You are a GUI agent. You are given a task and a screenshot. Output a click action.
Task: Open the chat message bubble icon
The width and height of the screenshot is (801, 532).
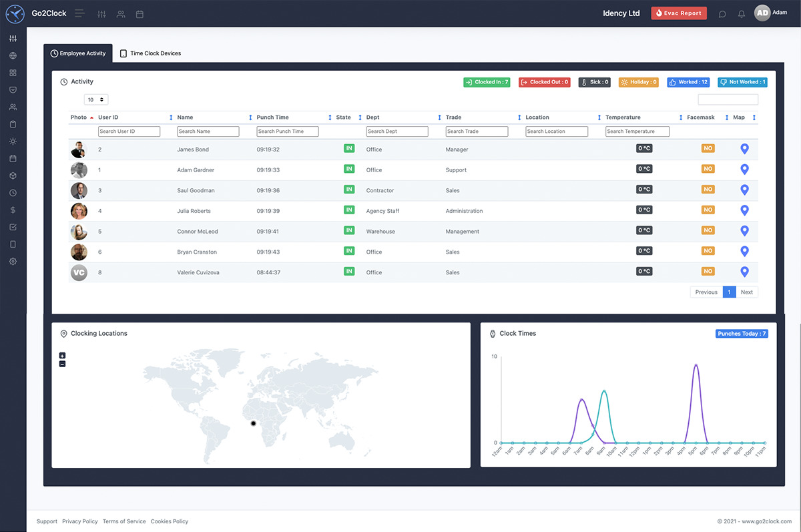(722, 14)
